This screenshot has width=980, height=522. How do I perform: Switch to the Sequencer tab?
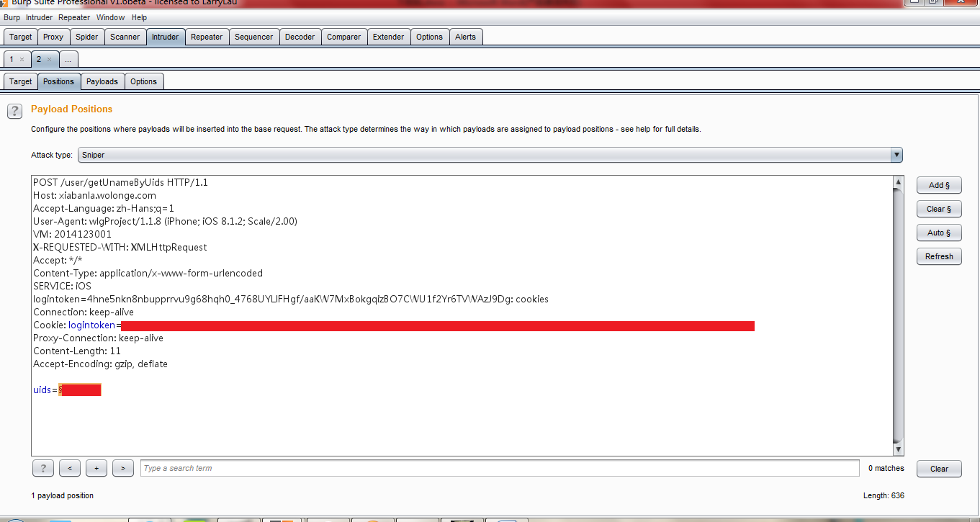pyautogui.click(x=254, y=37)
